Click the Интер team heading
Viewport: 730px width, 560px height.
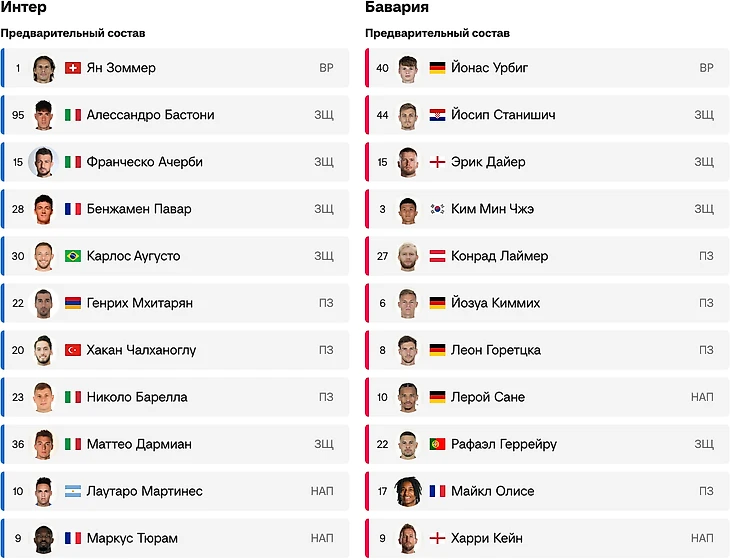tap(23, 7)
